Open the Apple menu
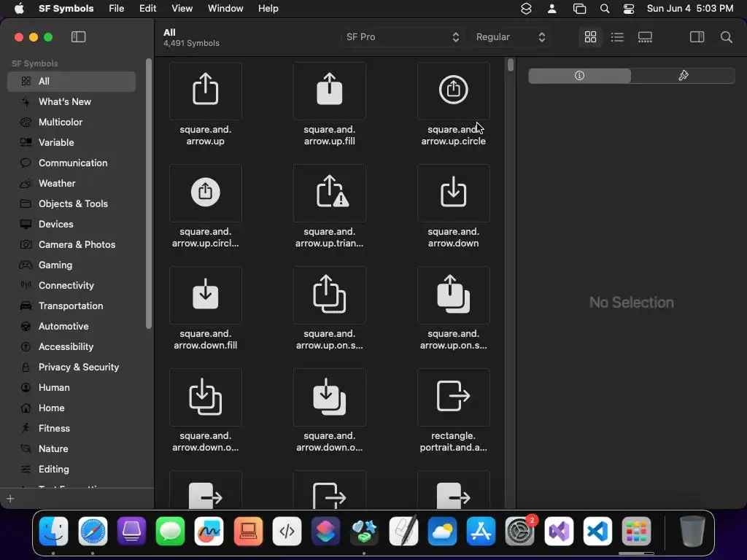The image size is (747, 560). (x=19, y=9)
